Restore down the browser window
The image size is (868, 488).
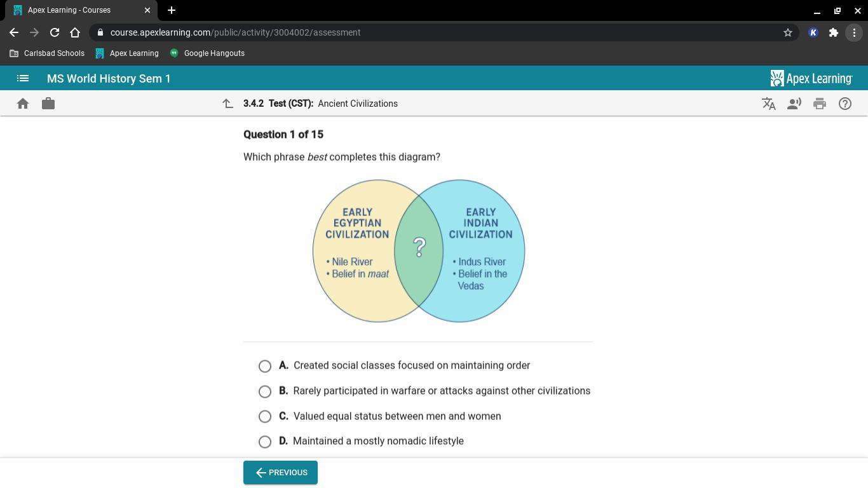[x=837, y=10]
